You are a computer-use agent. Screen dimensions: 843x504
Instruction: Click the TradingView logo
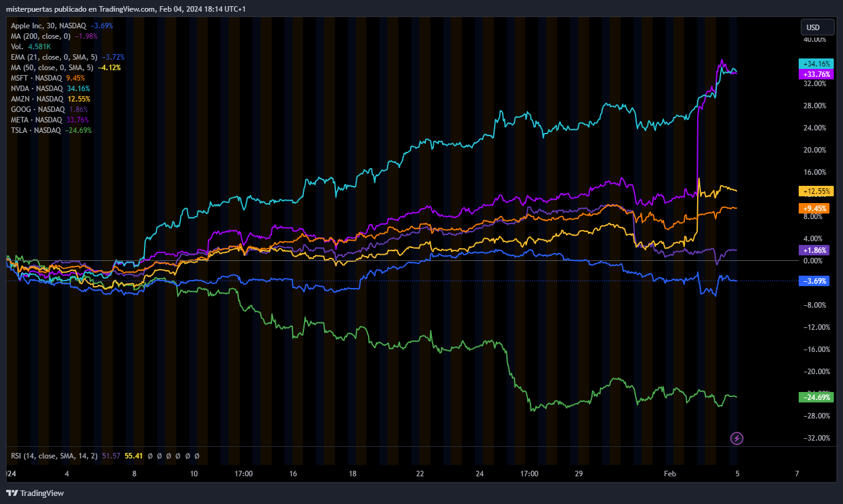35,493
